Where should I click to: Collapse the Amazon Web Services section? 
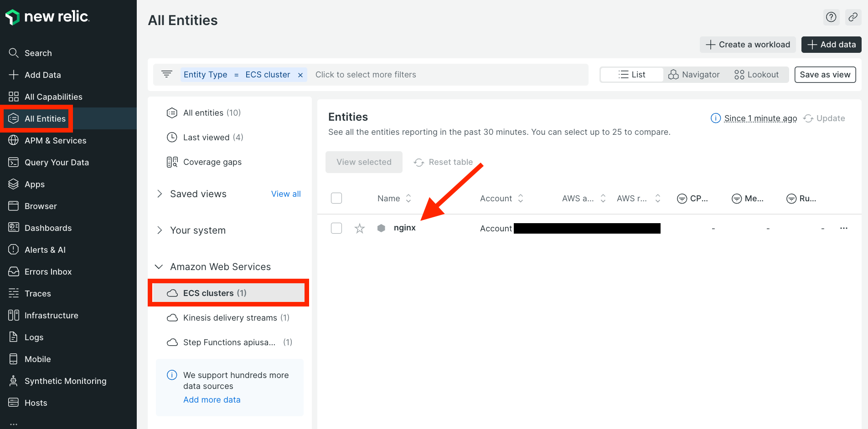pos(159,266)
